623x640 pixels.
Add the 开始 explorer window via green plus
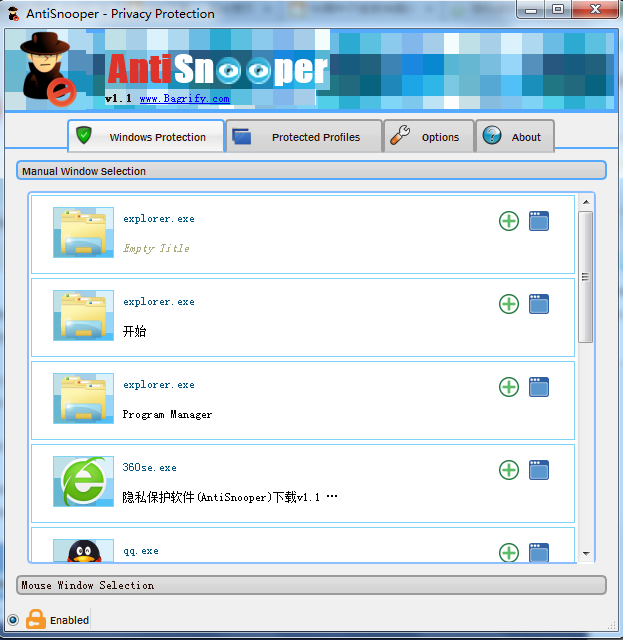pos(509,304)
